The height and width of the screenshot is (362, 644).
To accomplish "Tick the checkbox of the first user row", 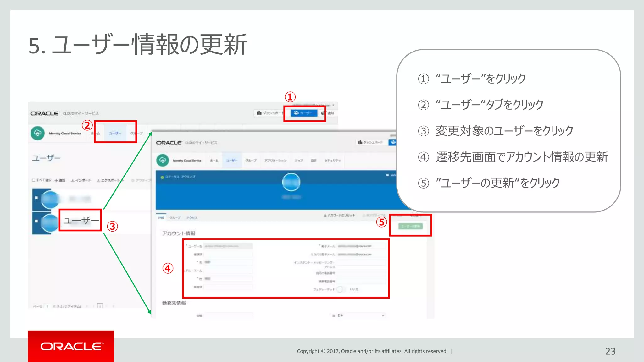I will (x=36, y=198).
